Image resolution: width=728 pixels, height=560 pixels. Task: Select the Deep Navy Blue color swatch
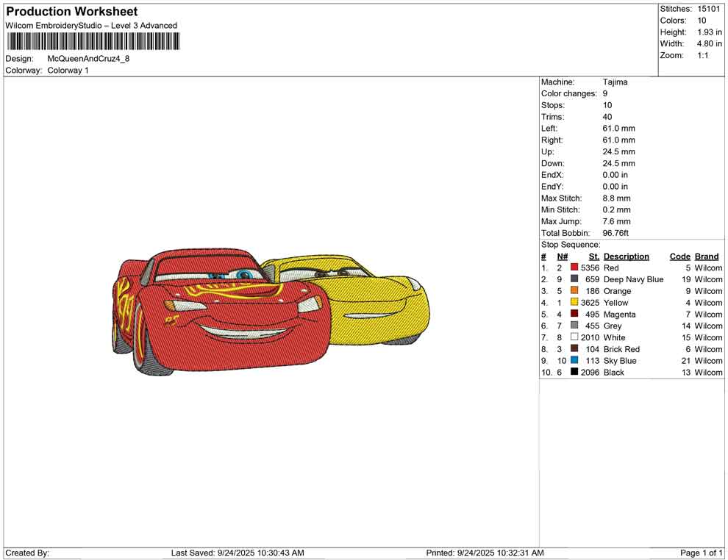(x=574, y=279)
